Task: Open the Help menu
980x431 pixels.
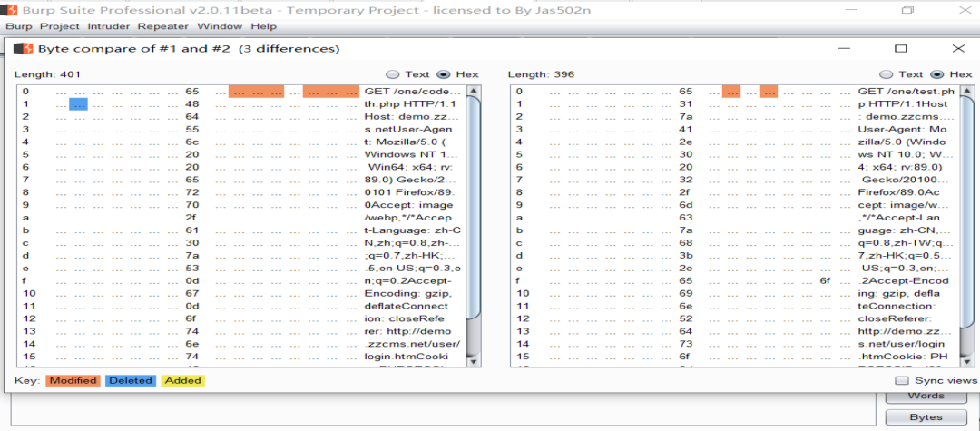Action: click(264, 26)
